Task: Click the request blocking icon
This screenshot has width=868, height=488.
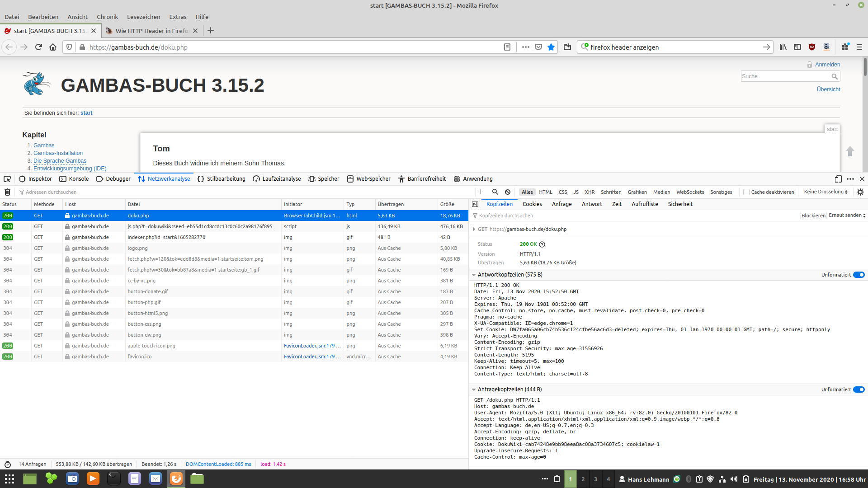Action: click(508, 192)
